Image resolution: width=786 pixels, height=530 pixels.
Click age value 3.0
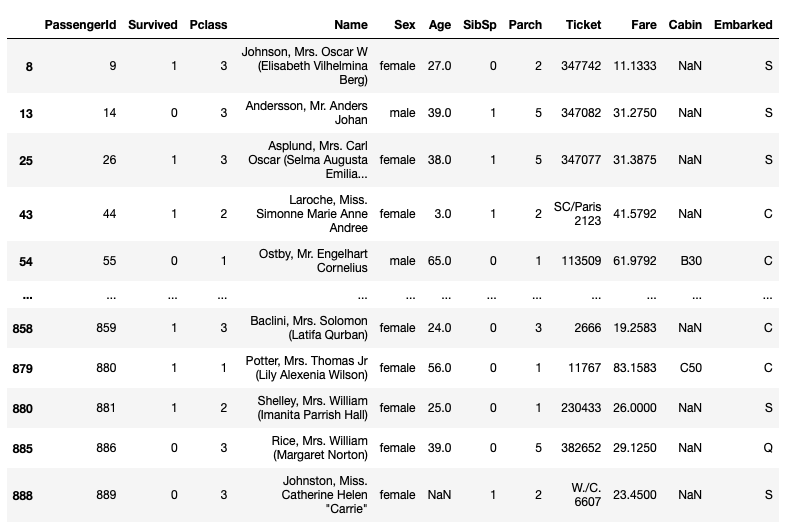(443, 214)
